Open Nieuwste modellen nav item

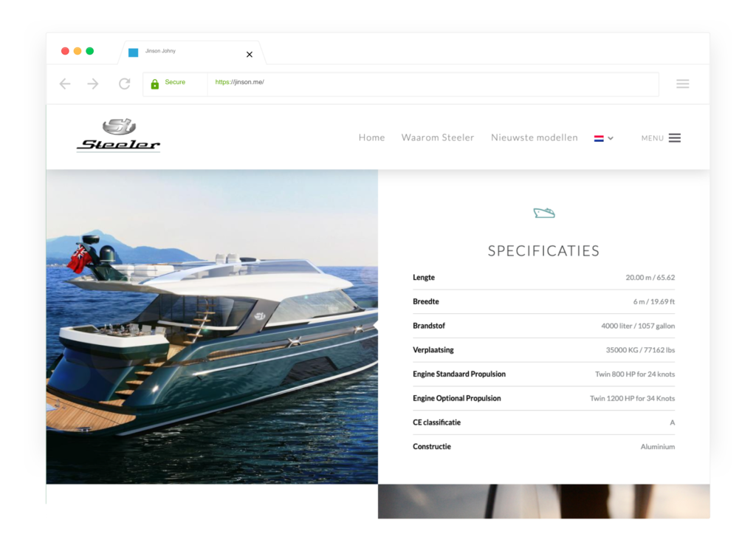pos(535,137)
